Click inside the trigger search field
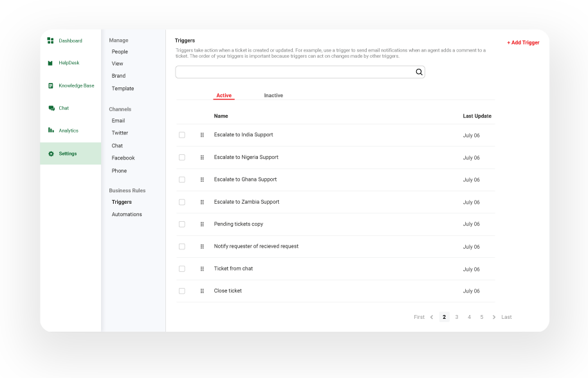Viewport: 588px width, 378px height. click(296, 72)
